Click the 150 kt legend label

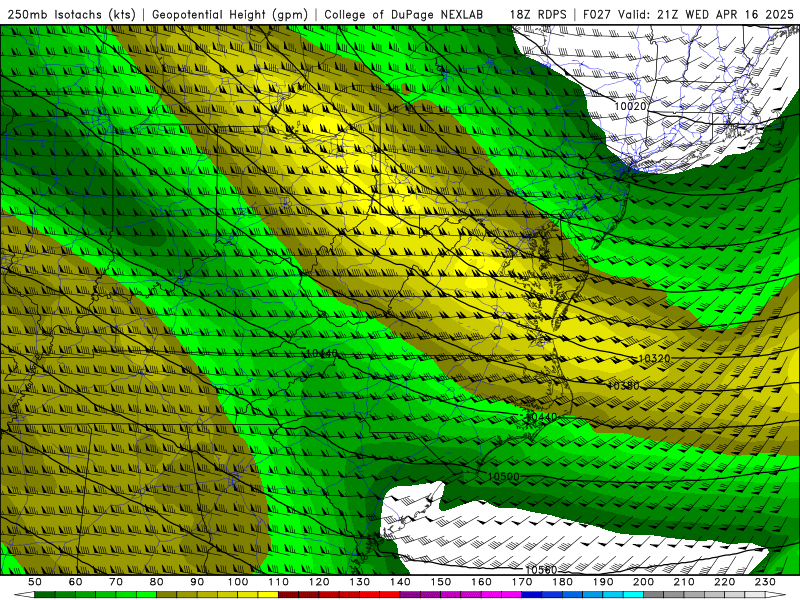tap(440, 582)
